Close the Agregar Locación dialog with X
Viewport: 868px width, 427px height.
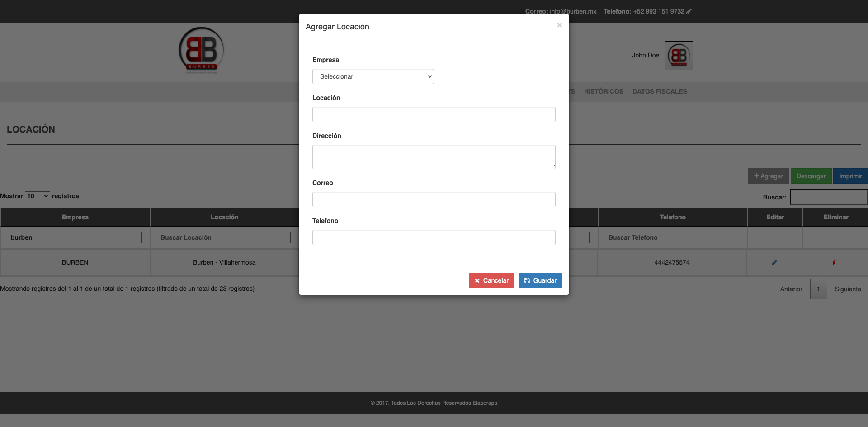point(559,25)
